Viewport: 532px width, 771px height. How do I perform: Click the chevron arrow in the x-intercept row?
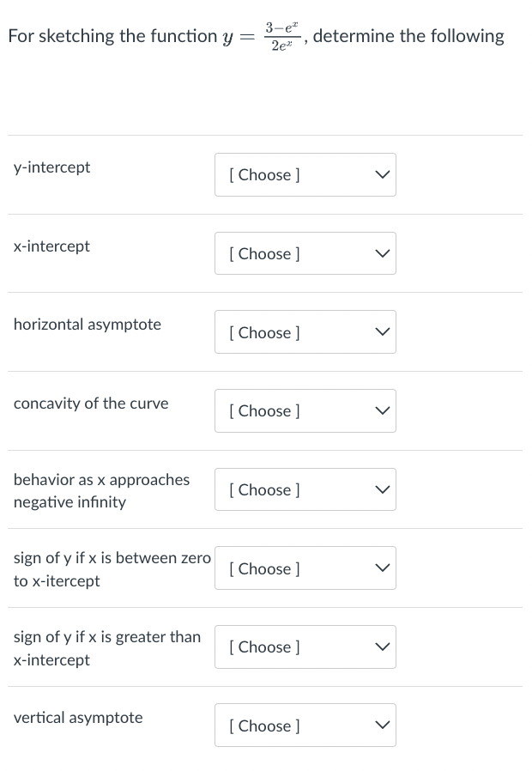[382, 254]
